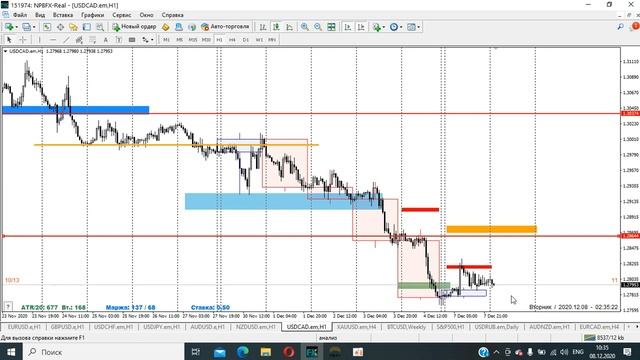640x360 pixels.
Task: Open the EURUSD.a,H1 chart tab
Action: [x=24, y=327]
